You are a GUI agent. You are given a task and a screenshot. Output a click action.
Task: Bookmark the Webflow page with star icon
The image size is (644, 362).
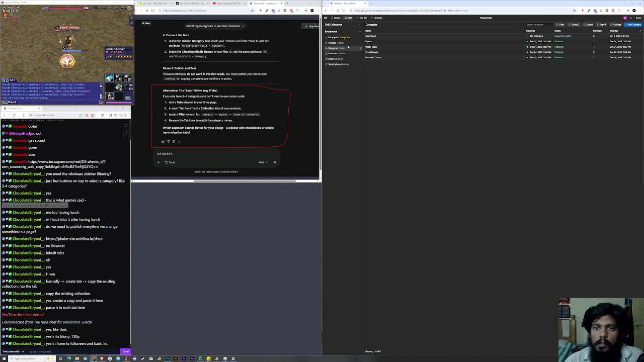coord(574,11)
